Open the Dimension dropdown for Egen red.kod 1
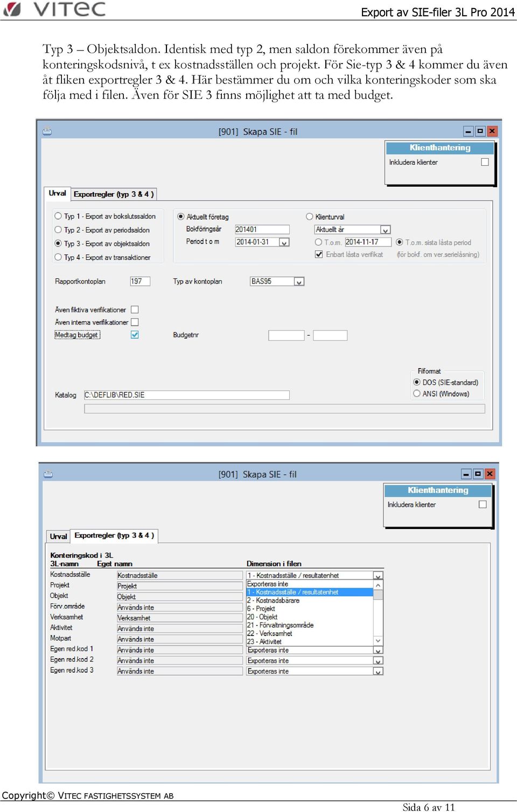Screen dimensions: 517x812 [378, 650]
